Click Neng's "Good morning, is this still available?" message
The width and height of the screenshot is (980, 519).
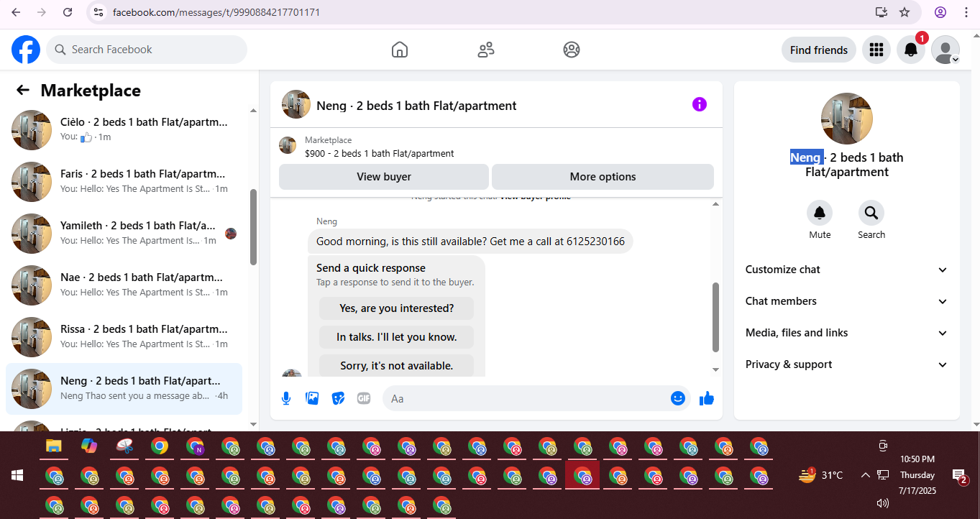click(x=470, y=242)
